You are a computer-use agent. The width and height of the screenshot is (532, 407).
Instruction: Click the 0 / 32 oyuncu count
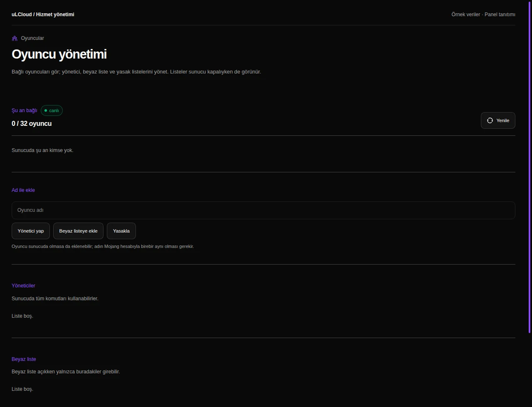point(32,124)
